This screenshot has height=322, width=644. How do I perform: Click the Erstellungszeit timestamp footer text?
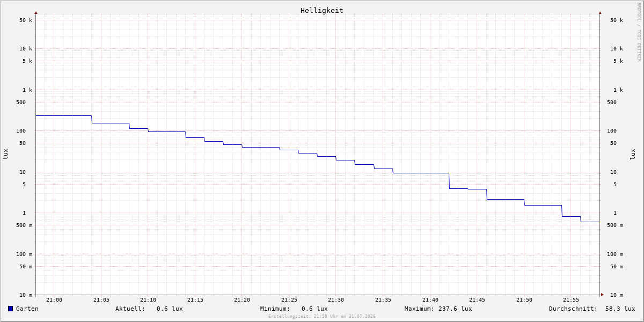click(322, 317)
